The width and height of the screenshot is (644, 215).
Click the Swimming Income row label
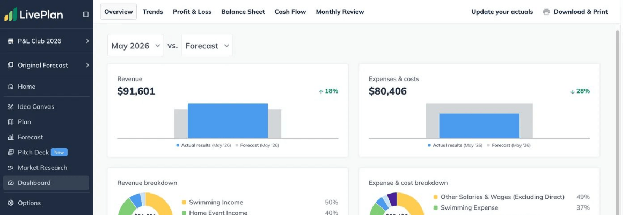coord(216,203)
